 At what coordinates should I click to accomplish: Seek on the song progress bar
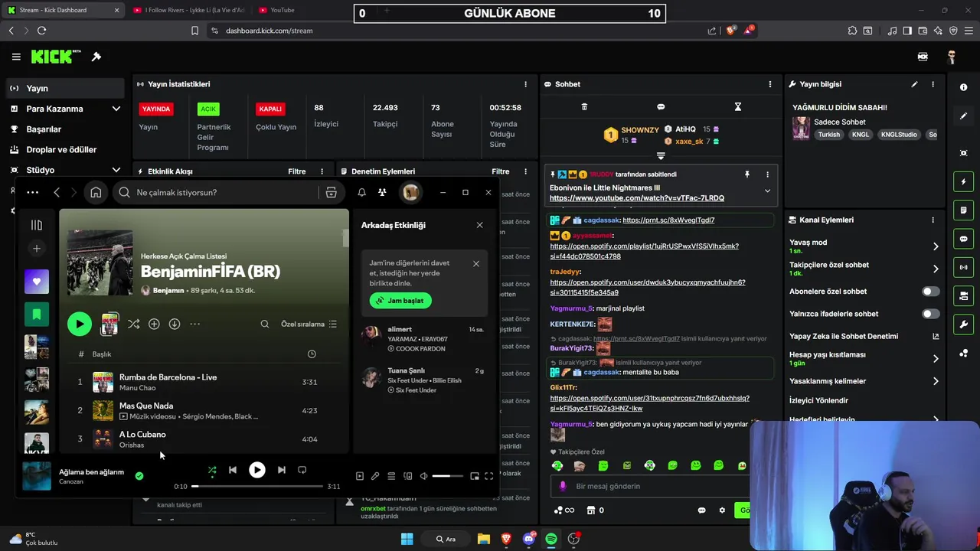[257, 486]
